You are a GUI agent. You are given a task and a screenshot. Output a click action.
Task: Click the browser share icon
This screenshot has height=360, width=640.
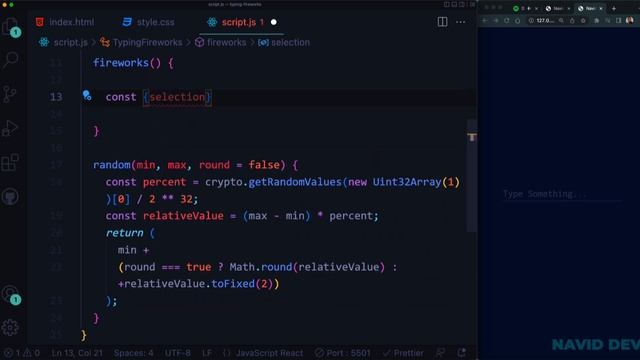click(572, 20)
